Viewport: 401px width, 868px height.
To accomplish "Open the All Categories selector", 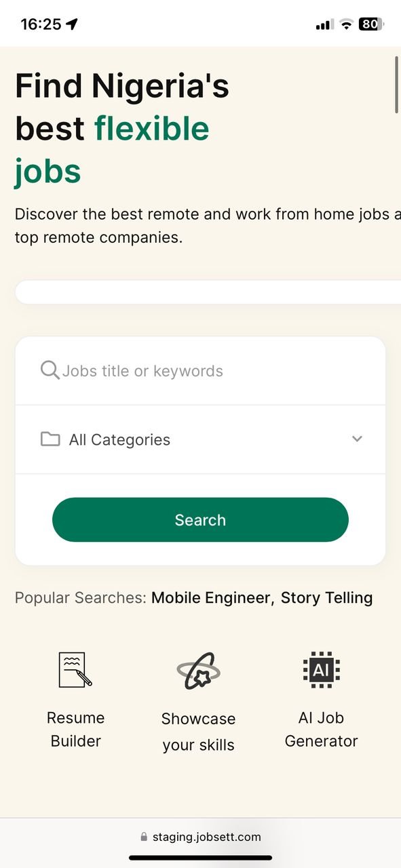I will (x=200, y=439).
